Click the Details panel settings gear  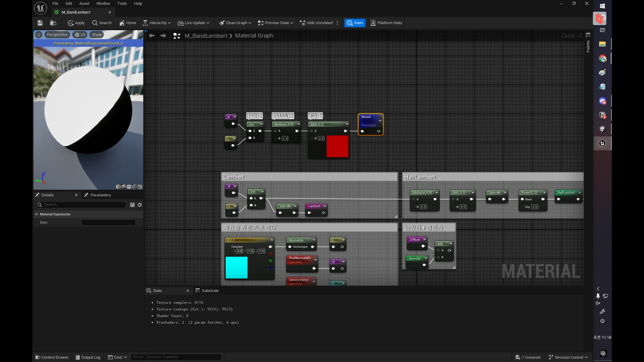140,205
